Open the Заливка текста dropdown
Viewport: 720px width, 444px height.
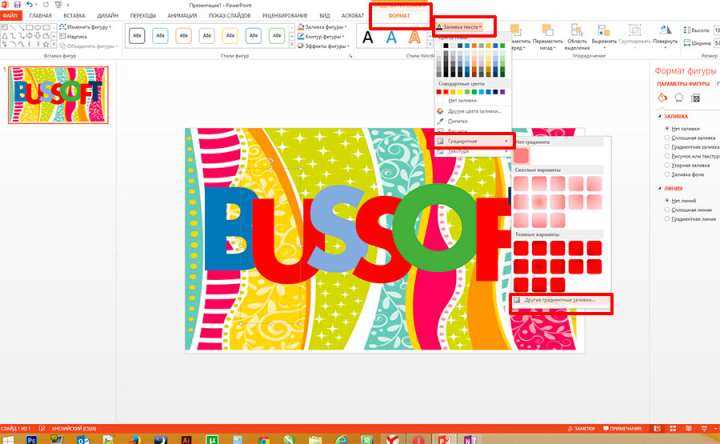[x=460, y=27]
